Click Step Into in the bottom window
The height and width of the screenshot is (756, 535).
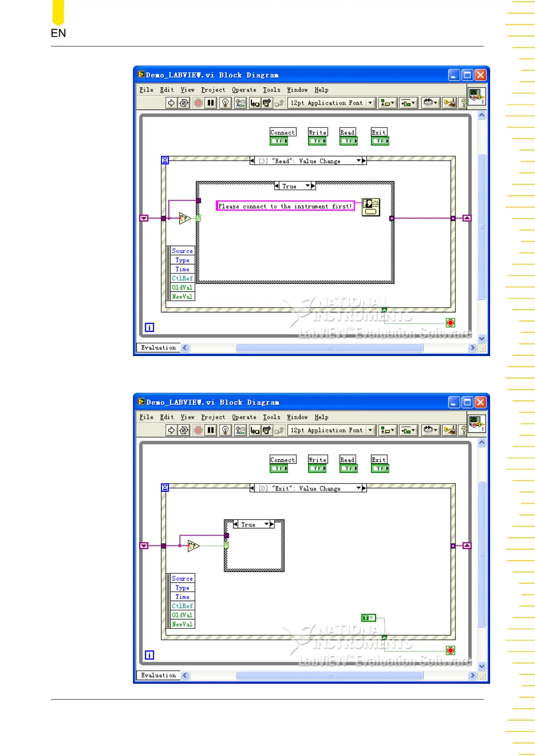point(255,430)
